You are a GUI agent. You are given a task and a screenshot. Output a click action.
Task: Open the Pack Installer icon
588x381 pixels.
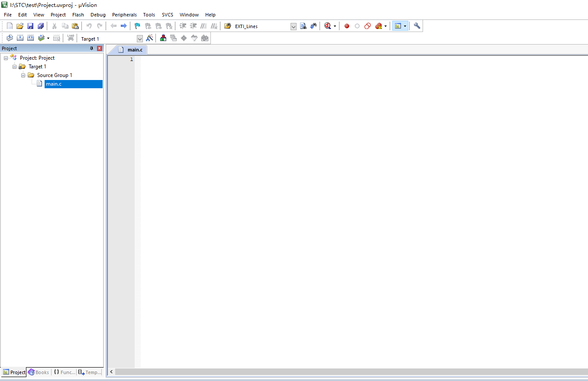click(x=205, y=38)
